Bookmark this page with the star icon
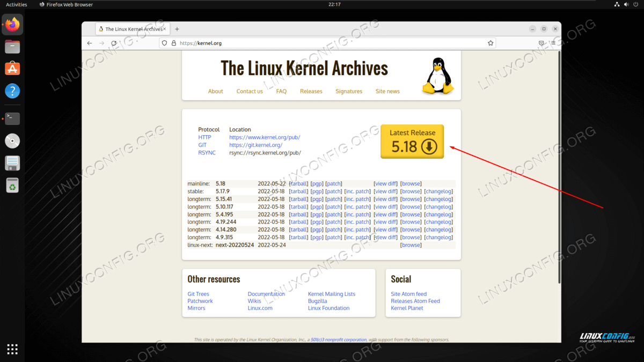This screenshot has width=644, height=362. (x=491, y=43)
